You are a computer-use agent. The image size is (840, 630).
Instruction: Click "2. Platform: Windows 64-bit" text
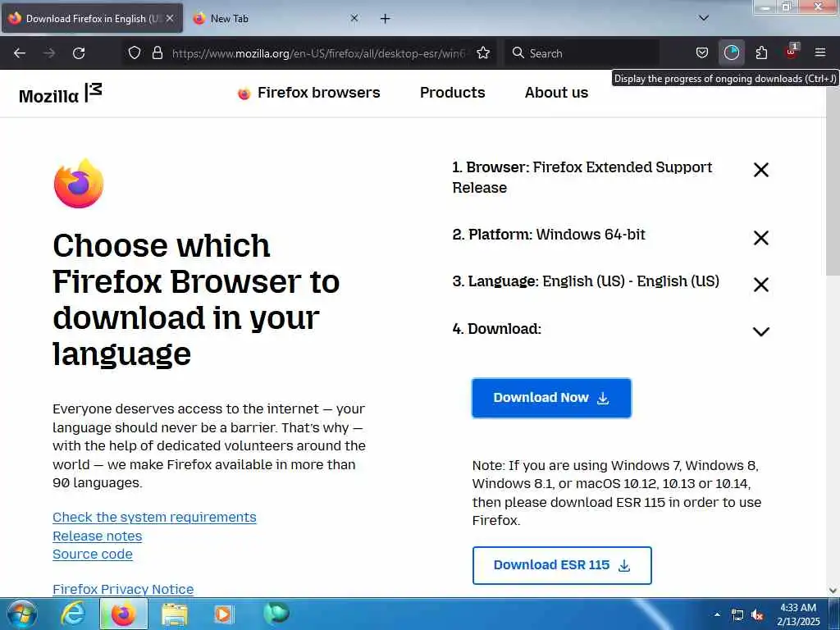[x=549, y=235]
